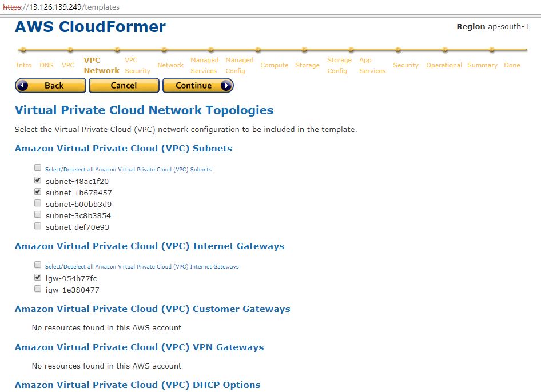
Task: Navigate to the Compute step
Action: [275, 65]
